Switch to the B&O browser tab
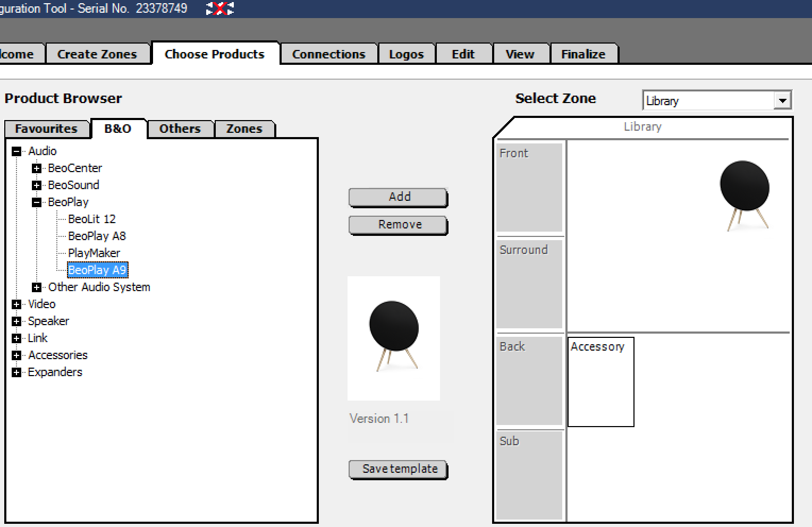 coord(118,129)
